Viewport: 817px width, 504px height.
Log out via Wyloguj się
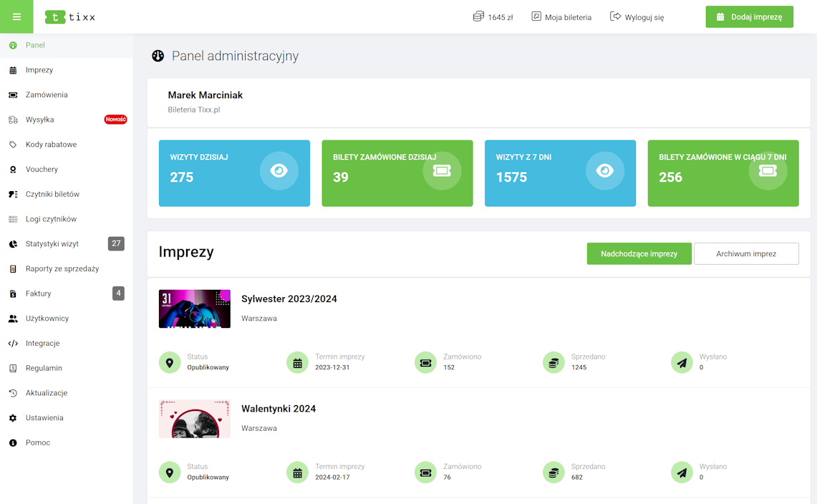(x=637, y=17)
